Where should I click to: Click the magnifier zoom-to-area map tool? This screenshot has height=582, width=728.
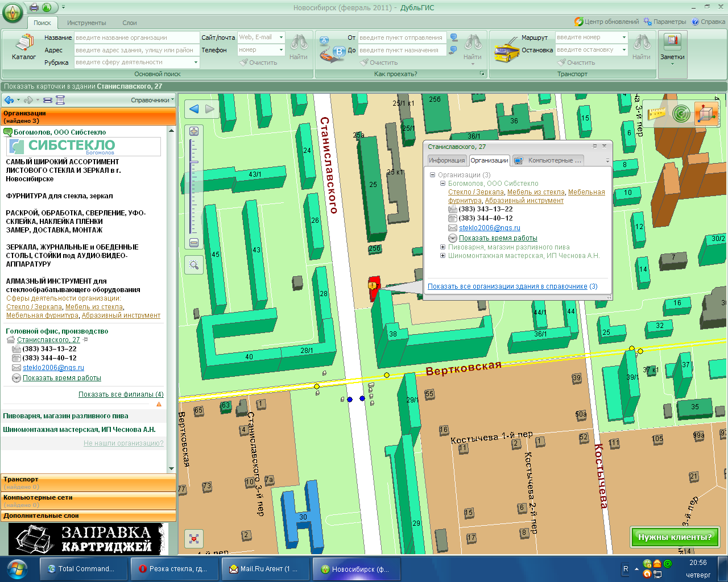[194, 265]
